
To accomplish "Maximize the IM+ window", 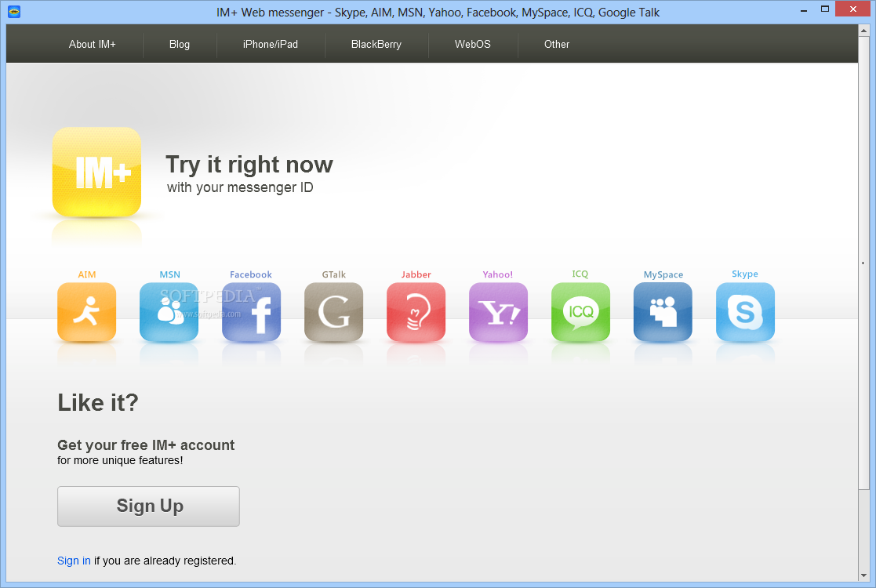I will tap(824, 9).
